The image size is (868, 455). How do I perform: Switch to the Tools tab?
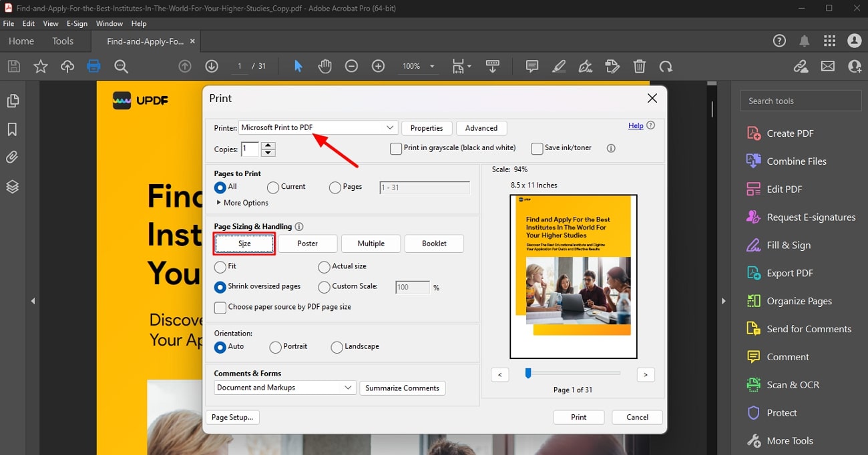tap(63, 41)
